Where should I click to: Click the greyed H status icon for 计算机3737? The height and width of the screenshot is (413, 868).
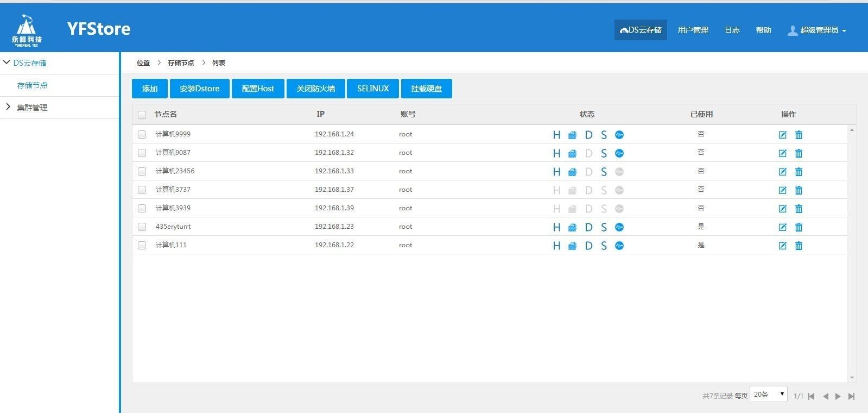(556, 190)
